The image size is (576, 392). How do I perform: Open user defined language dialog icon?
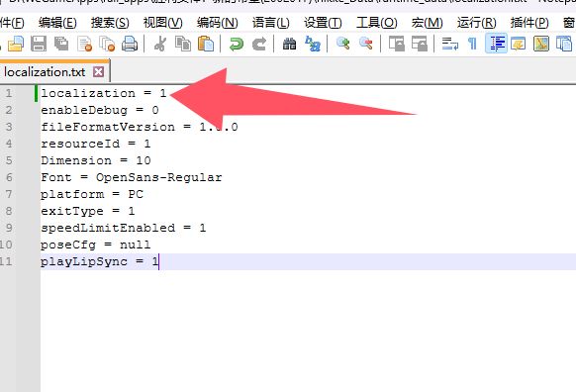coord(519,44)
